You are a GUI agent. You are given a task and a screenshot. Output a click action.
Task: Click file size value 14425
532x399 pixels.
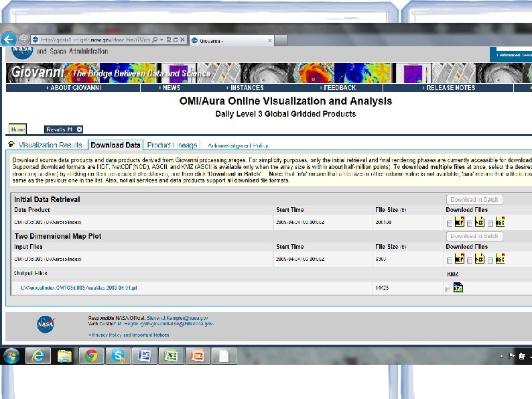pos(382,288)
